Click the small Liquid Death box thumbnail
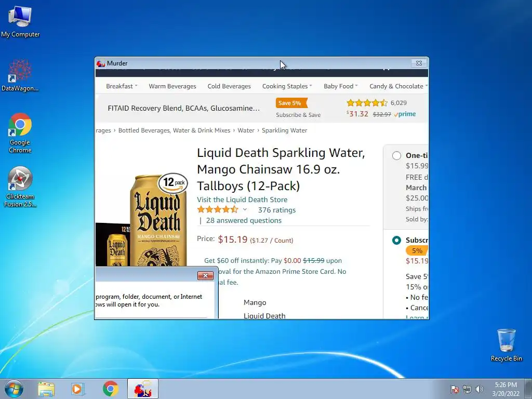Viewport: 532px width, 399px height. click(112, 244)
